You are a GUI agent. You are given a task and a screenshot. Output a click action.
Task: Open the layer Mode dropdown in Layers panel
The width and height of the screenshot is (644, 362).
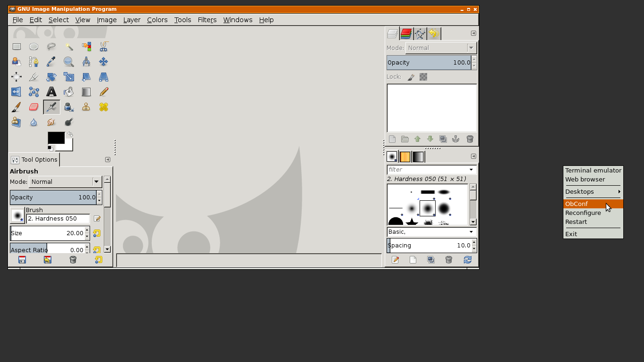441,48
